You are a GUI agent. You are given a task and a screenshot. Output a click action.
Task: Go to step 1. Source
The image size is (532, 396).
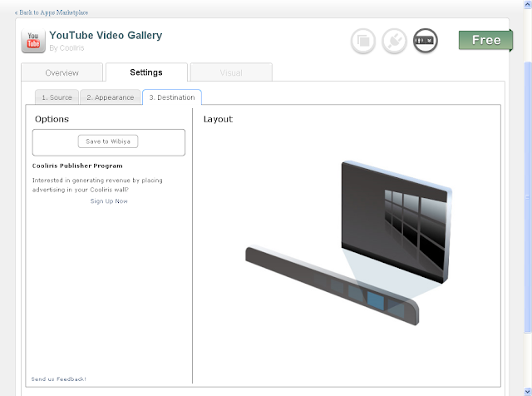tap(57, 97)
